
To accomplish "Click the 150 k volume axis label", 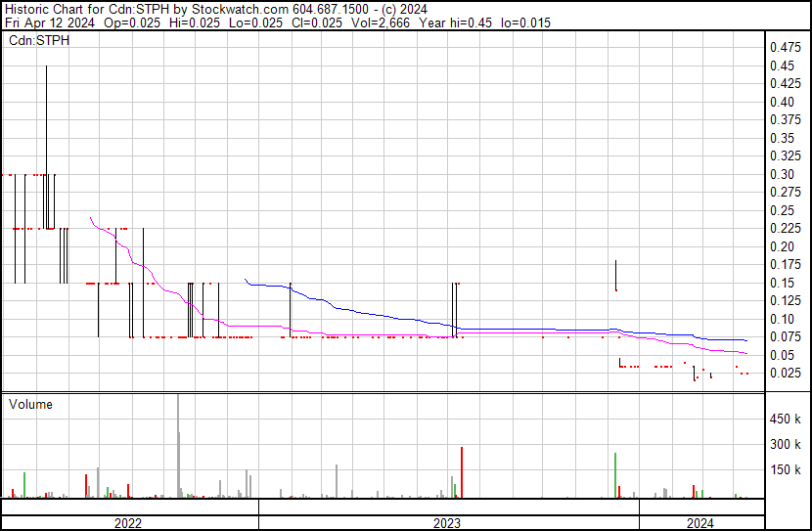I will click(786, 469).
